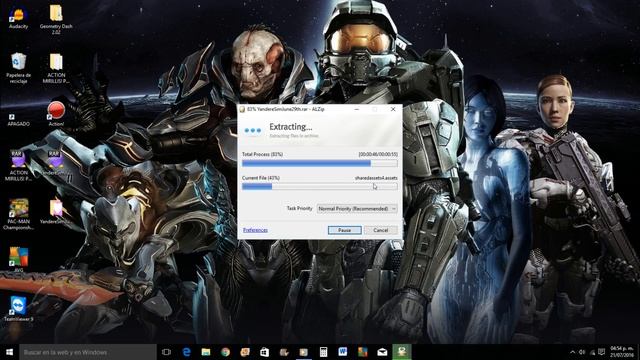Select the ACTION MIRILLIS RAR archive
This screenshot has width=640, height=360.
tap(18, 165)
